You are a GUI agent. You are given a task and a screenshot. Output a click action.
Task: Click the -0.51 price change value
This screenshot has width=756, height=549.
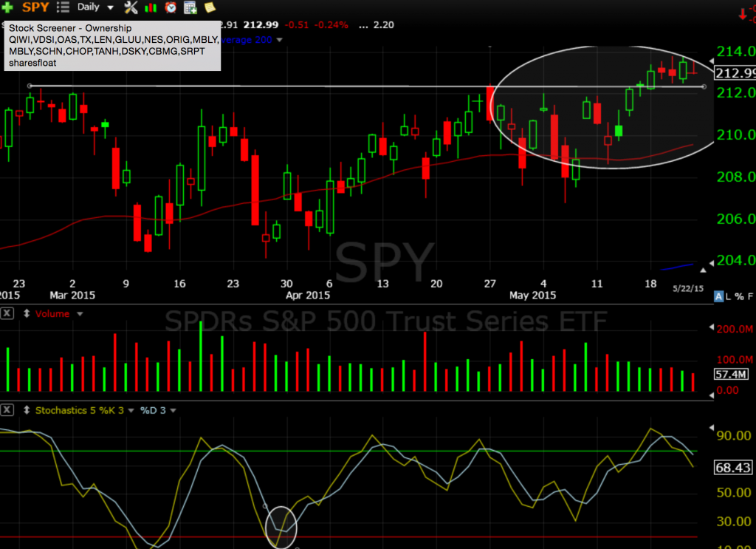[297, 25]
